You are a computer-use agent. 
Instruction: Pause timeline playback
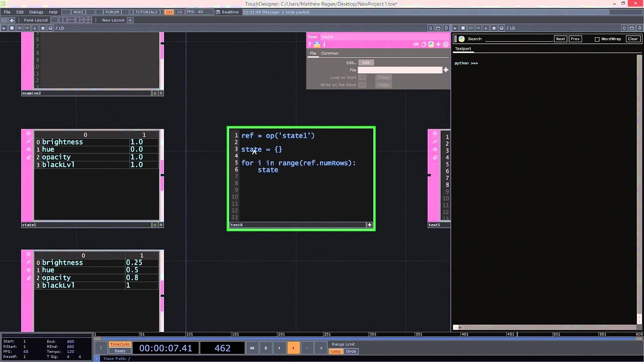coord(266,348)
